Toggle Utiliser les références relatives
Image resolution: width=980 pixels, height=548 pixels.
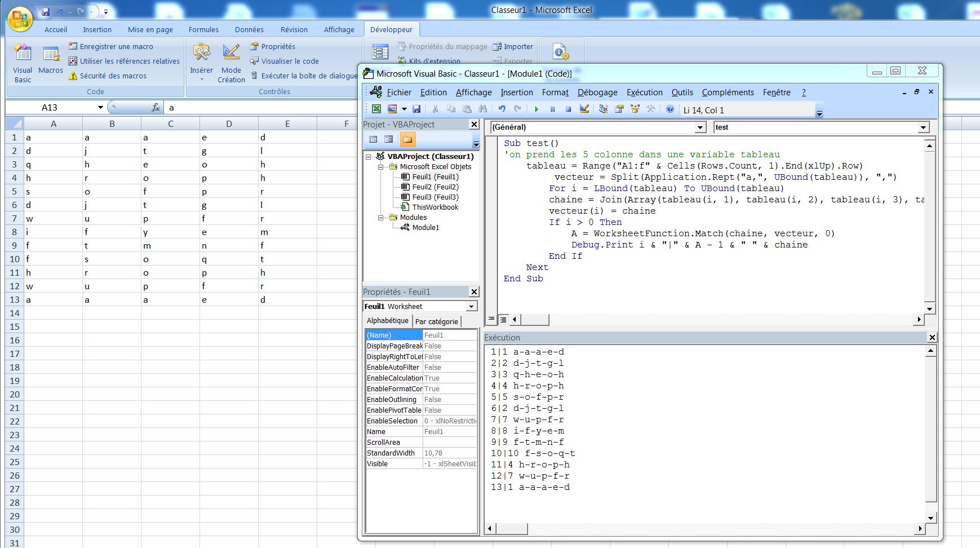(x=124, y=61)
